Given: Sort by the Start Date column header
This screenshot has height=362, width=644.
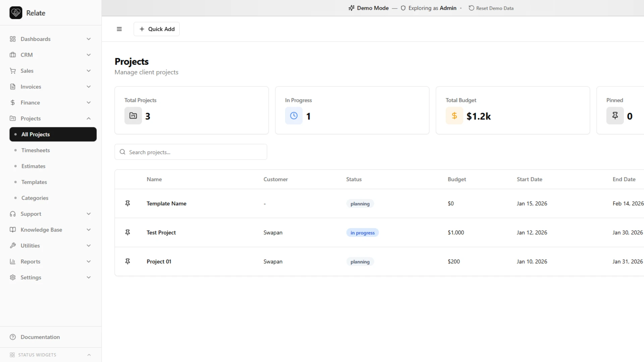Looking at the screenshot, I should pos(529,179).
